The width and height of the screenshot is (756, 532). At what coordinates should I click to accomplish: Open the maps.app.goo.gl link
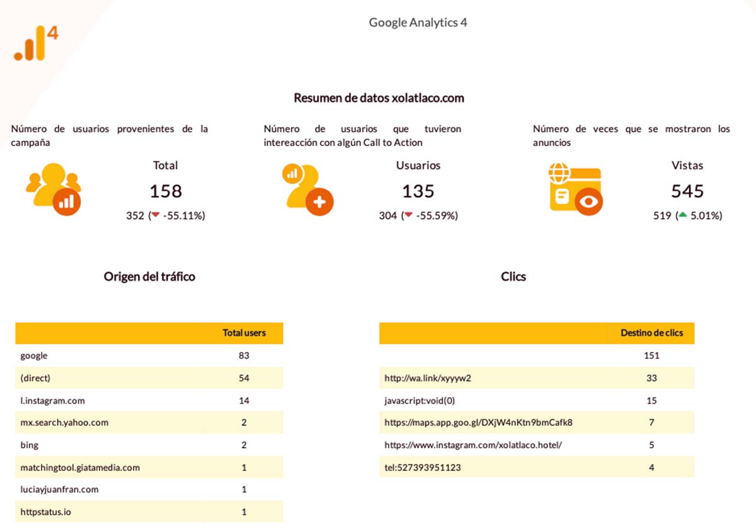478,423
